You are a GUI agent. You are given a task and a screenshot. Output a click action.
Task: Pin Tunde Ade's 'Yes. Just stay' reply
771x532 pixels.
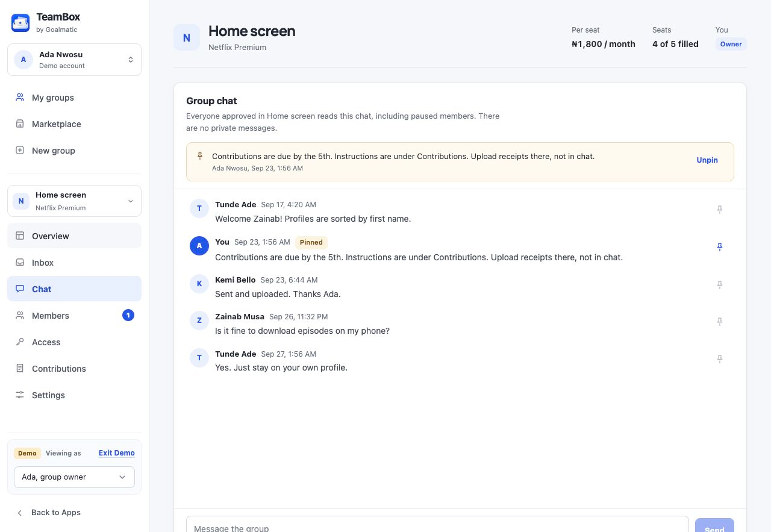tap(719, 359)
